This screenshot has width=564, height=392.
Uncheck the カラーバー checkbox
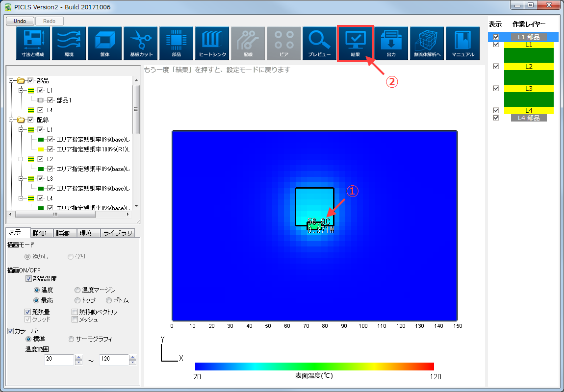tap(10, 331)
